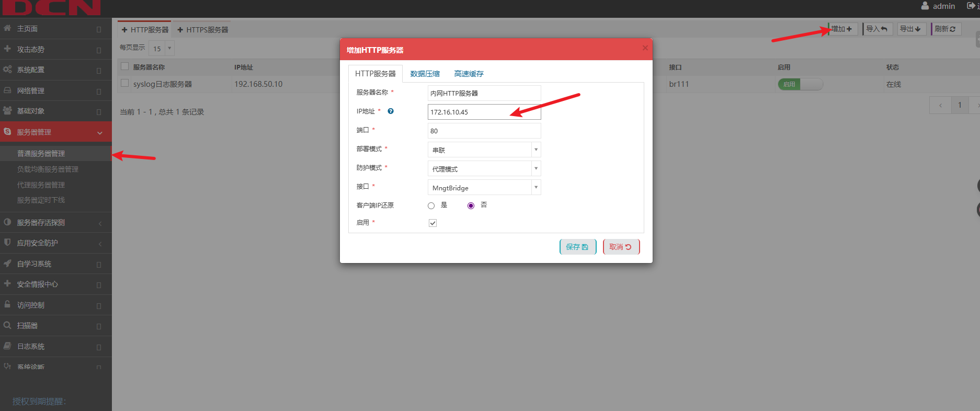Click the 导入 import button
The height and width of the screenshot is (411, 980).
click(x=877, y=29)
